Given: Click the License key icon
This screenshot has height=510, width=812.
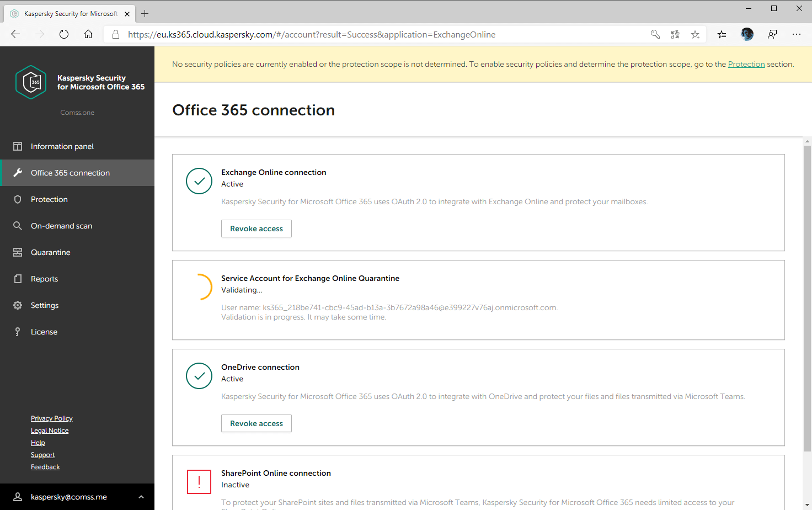Looking at the screenshot, I should (17, 332).
